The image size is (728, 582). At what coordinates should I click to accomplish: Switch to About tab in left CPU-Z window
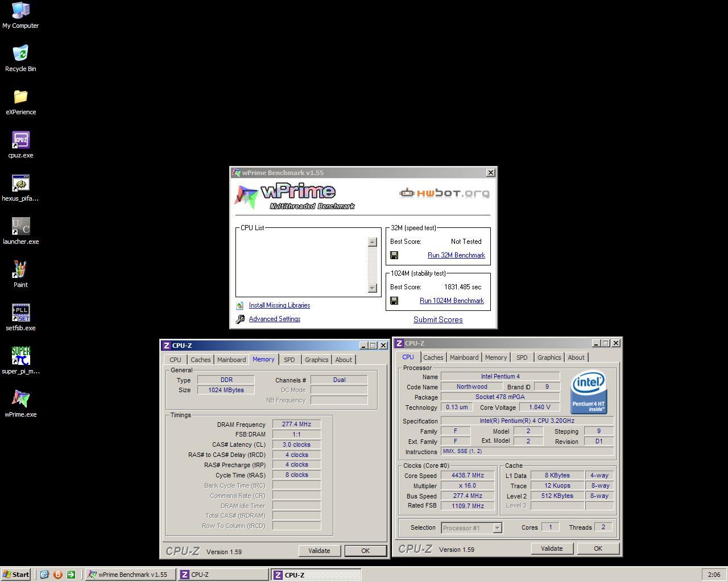coord(344,360)
